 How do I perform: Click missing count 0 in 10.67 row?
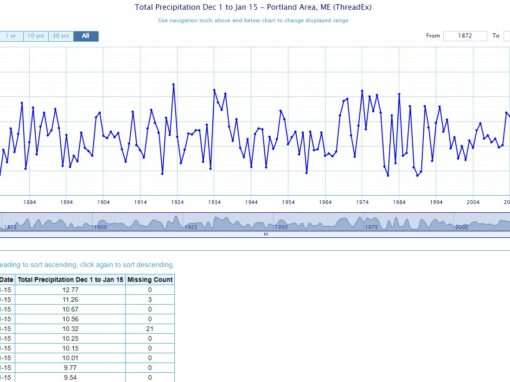[x=150, y=309]
